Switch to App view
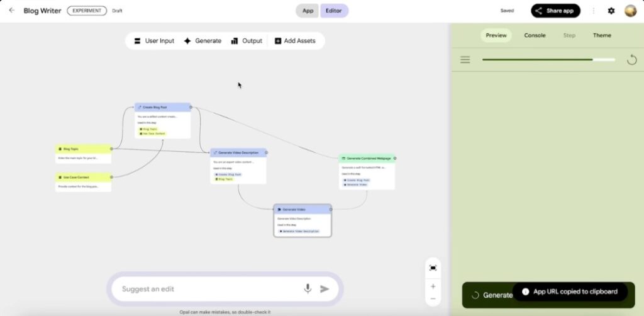Screen dimensions: 644x316 coord(308,11)
